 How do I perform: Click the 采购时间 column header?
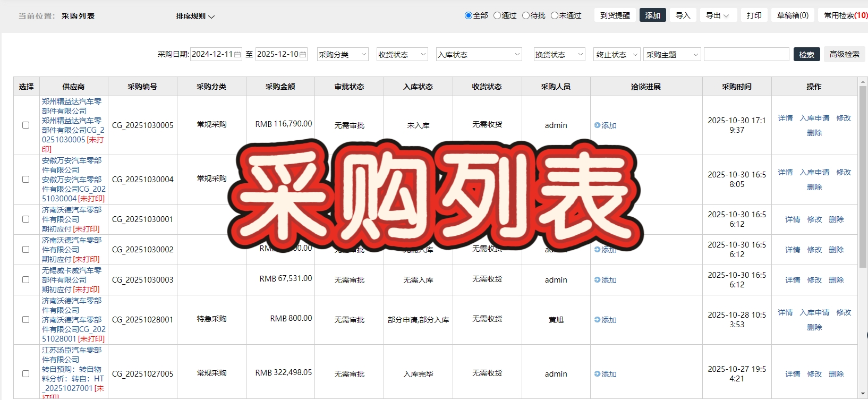click(737, 87)
